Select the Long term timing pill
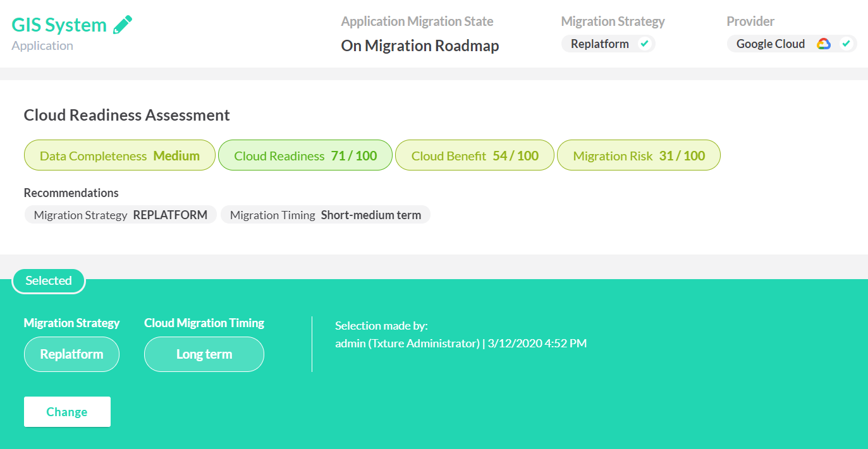Screen dimensions: 868x449 204,354
